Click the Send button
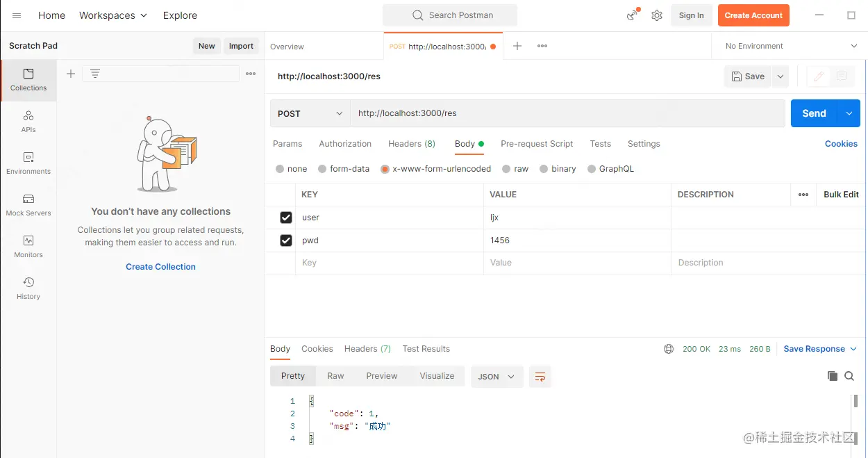The height and width of the screenshot is (458, 868). (x=815, y=113)
